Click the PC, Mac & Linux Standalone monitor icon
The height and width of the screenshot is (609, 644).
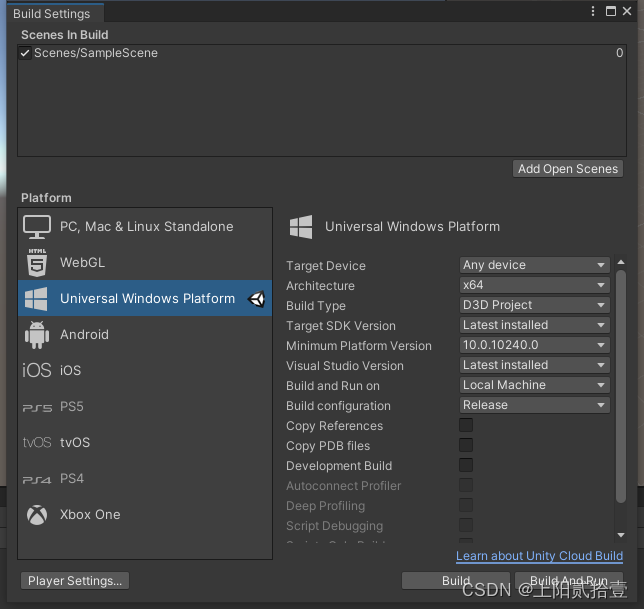click(x=37, y=227)
